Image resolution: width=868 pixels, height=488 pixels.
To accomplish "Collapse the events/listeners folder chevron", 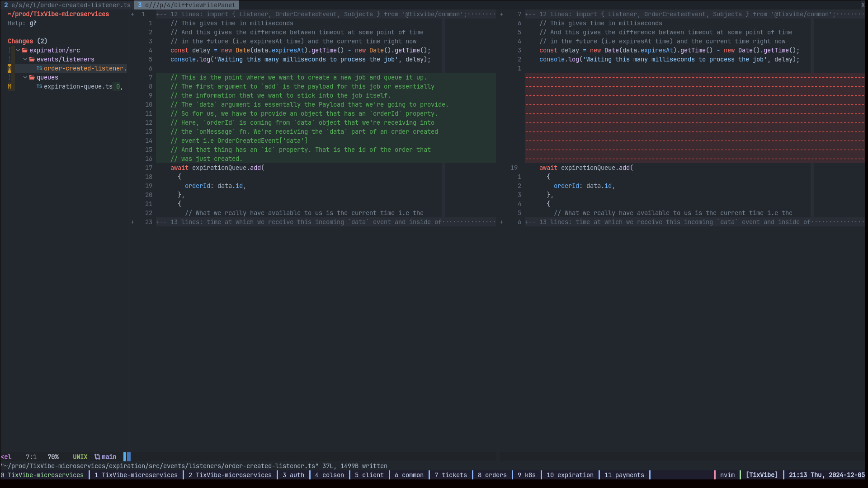I will tap(25, 60).
